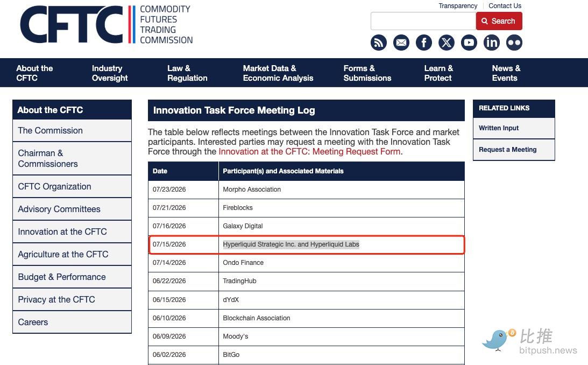Click the Galaxy Digital entry
Image resolution: width=588 pixels, height=365 pixels.
point(243,226)
